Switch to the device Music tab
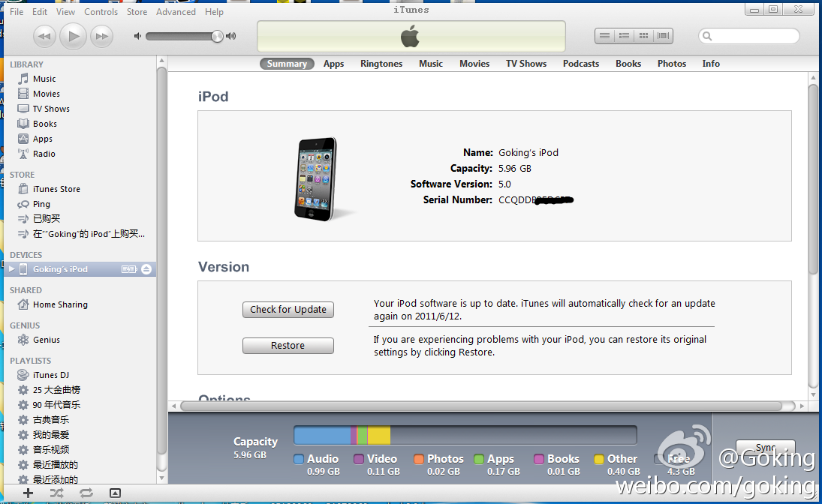Image resolution: width=822 pixels, height=504 pixels. click(x=431, y=64)
